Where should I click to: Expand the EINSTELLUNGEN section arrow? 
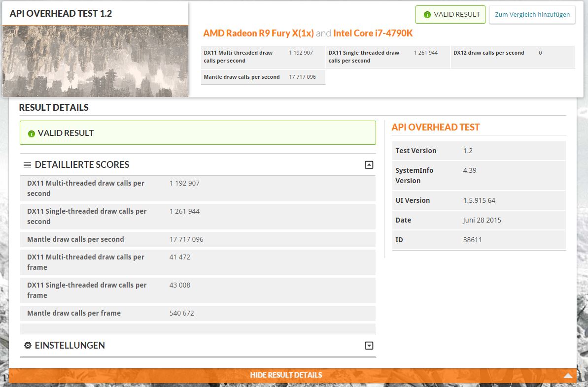[x=369, y=346]
